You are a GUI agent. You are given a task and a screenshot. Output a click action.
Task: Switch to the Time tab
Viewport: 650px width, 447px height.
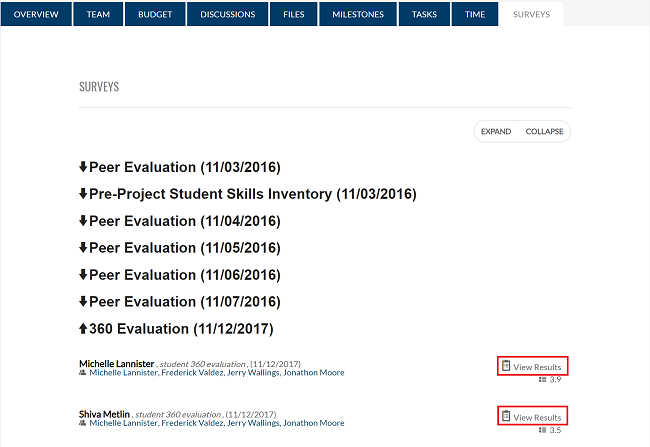pyautogui.click(x=475, y=14)
